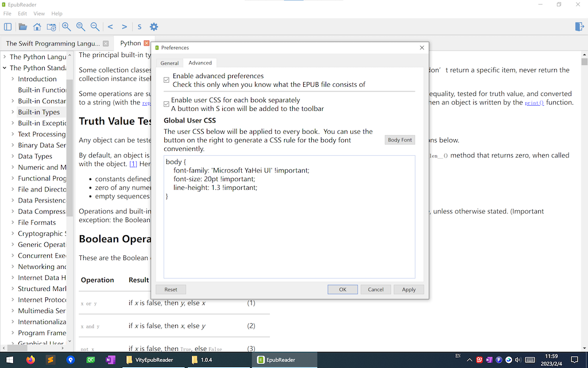Zoom in using the magnifier plus icon
This screenshot has height=368, width=588.
pyautogui.click(x=66, y=26)
